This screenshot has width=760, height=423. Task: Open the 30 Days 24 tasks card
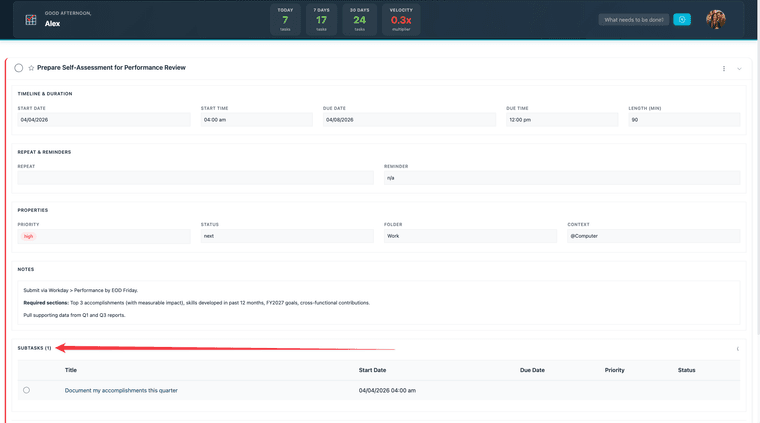point(359,19)
